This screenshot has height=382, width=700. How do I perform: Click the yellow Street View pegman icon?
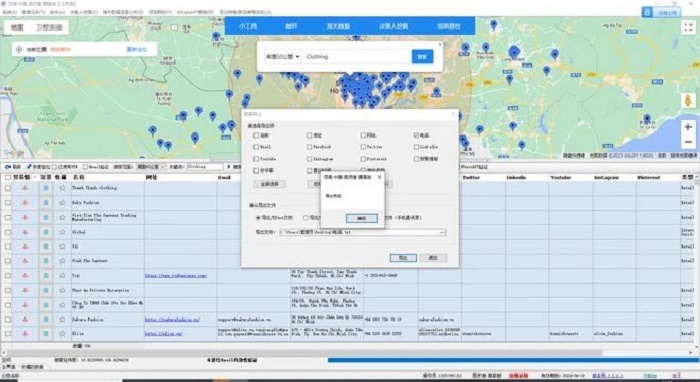(x=688, y=100)
